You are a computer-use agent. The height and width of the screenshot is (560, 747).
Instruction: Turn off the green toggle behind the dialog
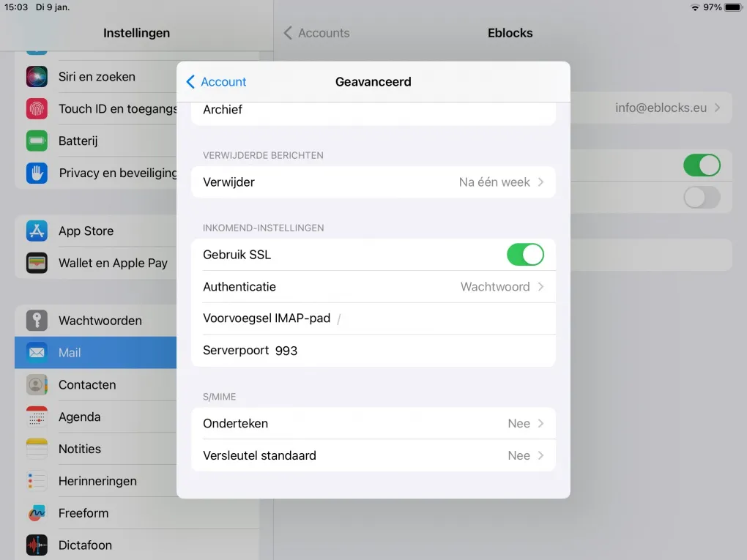tap(702, 165)
